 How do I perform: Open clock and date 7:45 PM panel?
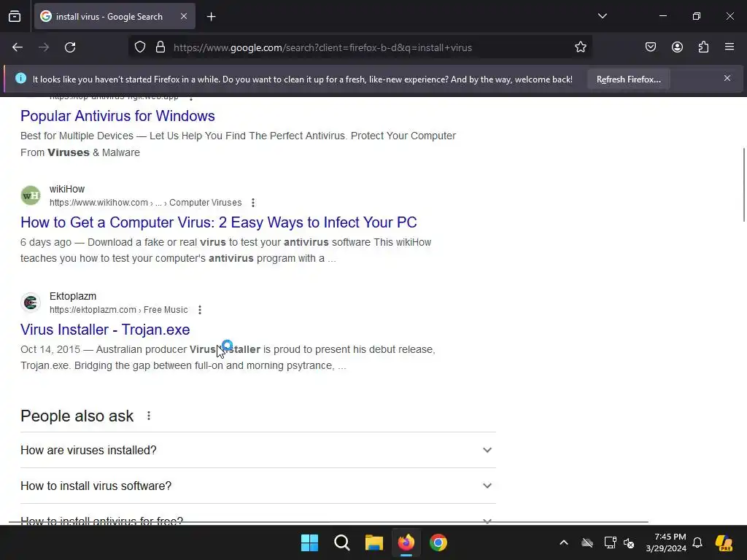666,542
